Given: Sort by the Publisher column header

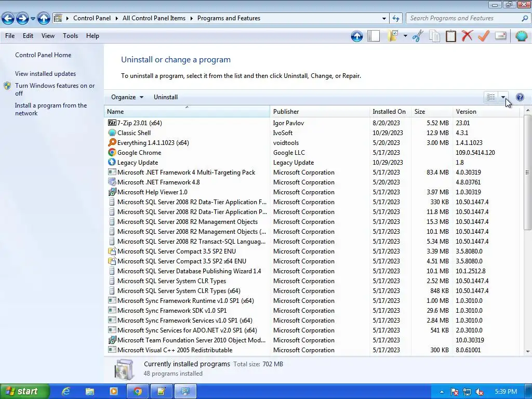Looking at the screenshot, I should [x=320, y=112].
